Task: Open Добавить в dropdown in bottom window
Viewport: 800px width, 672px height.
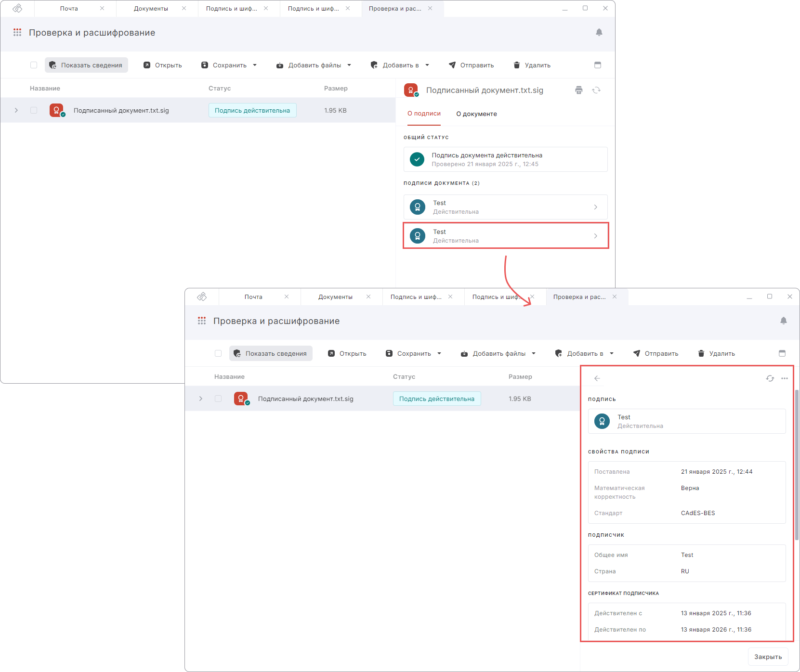Action: (x=612, y=353)
